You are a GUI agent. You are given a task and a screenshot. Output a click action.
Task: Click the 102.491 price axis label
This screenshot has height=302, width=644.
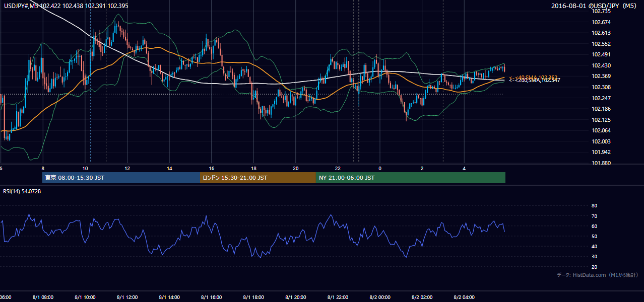[x=602, y=54]
